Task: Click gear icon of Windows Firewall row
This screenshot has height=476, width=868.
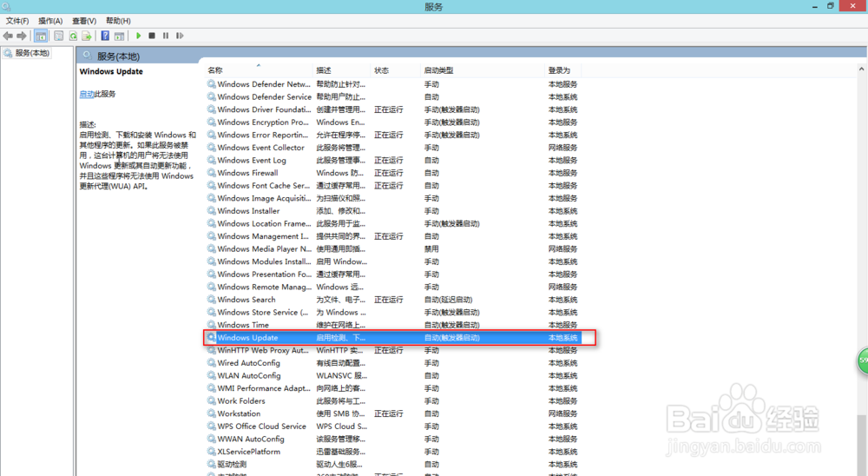Action: (x=212, y=173)
